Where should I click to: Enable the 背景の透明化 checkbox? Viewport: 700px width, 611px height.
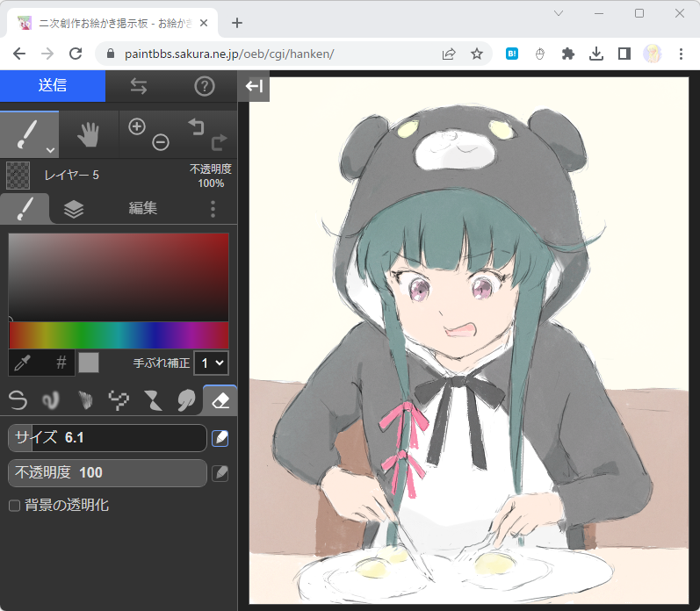point(14,505)
